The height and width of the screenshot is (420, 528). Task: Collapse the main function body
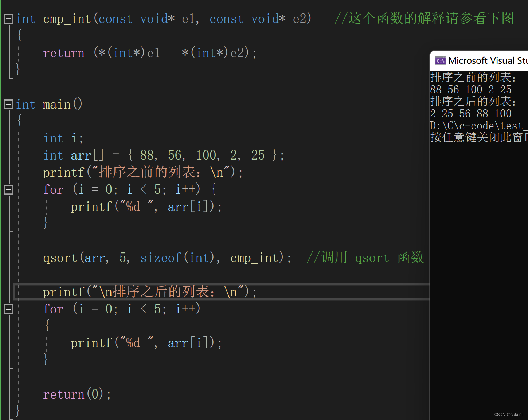[x=8, y=104]
